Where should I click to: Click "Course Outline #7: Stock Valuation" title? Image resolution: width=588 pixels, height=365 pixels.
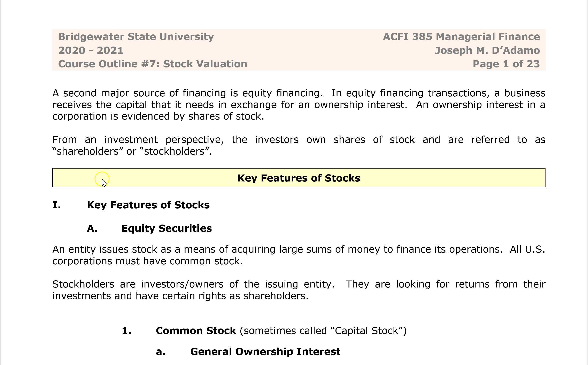coord(153,64)
